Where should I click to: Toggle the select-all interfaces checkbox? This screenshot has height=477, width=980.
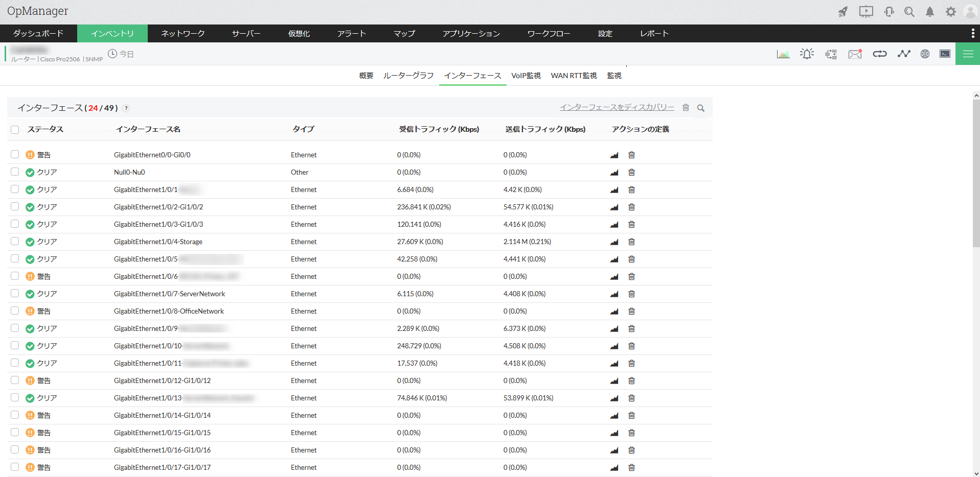(15, 130)
